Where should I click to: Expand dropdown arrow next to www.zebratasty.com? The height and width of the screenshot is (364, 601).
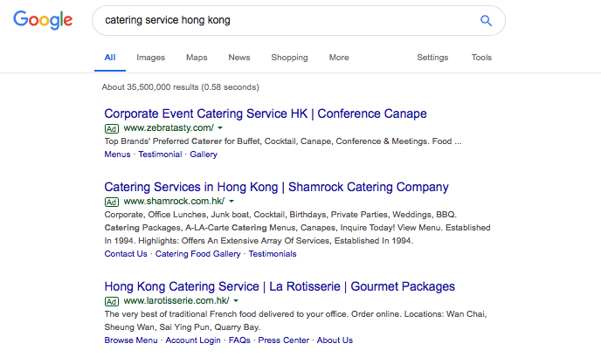click(220, 128)
